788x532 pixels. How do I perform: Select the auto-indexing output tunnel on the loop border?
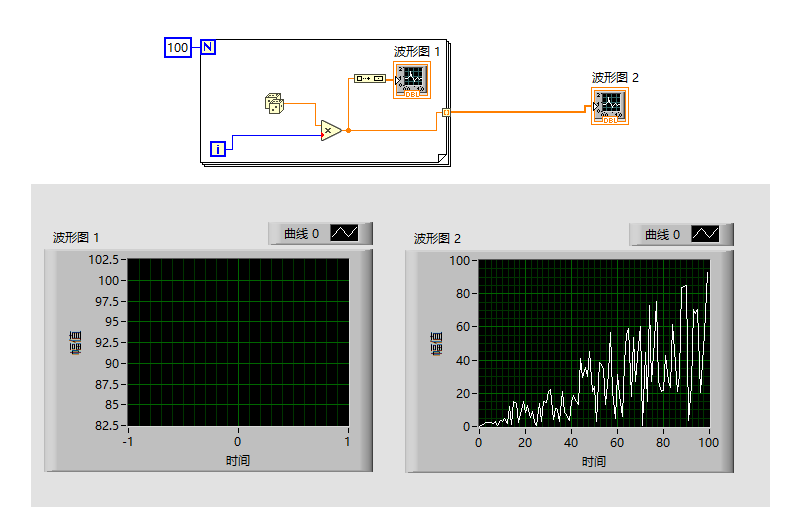[x=446, y=113]
